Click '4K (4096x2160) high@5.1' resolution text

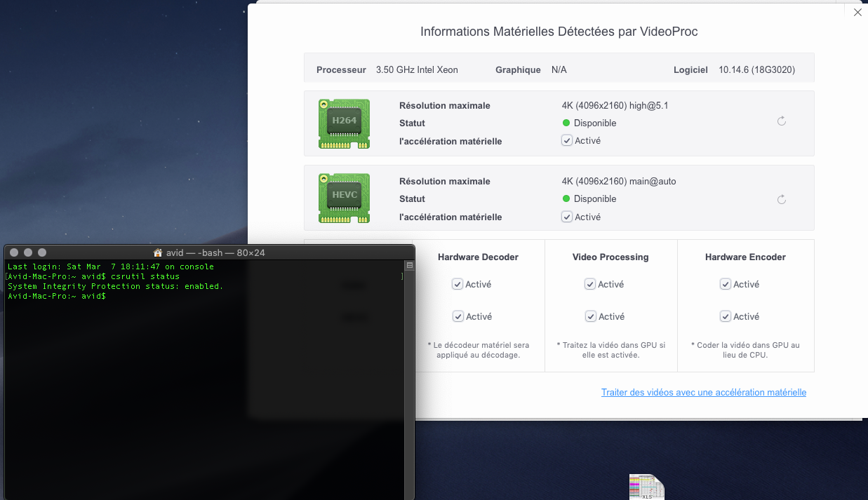pyautogui.click(x=615, y=106)
